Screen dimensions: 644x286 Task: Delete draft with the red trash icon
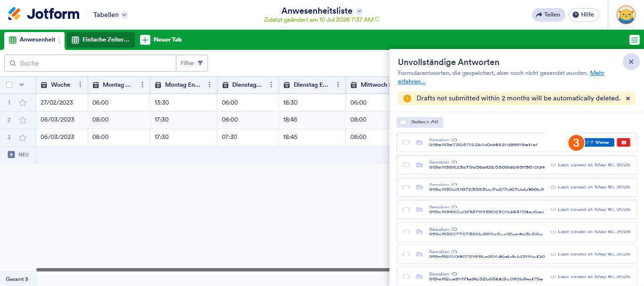[x=623, y=142]
